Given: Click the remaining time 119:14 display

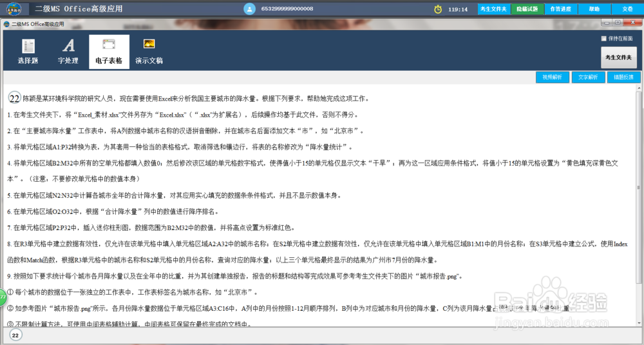Looking at the screenshot, I should pos(458,9).
